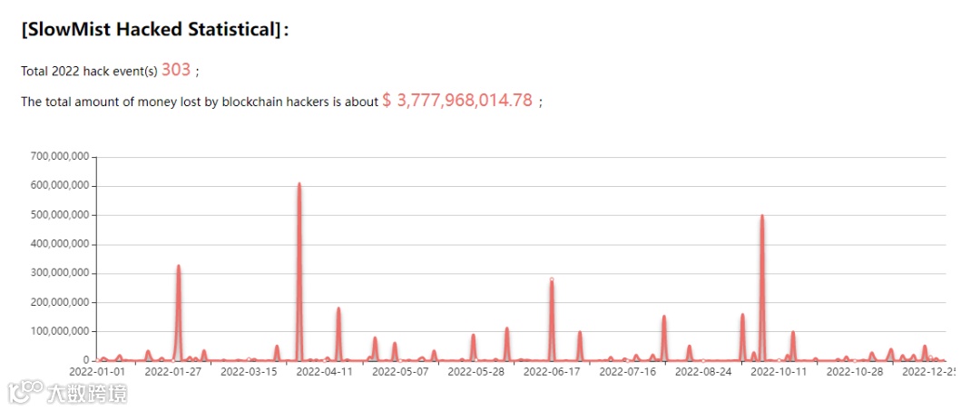Click the 2022-10-28 x-axis date label

[x=855, y=372]
